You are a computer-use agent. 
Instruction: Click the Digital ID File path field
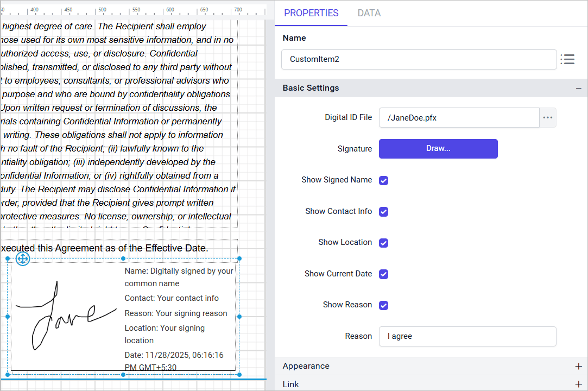coord(458,118)
